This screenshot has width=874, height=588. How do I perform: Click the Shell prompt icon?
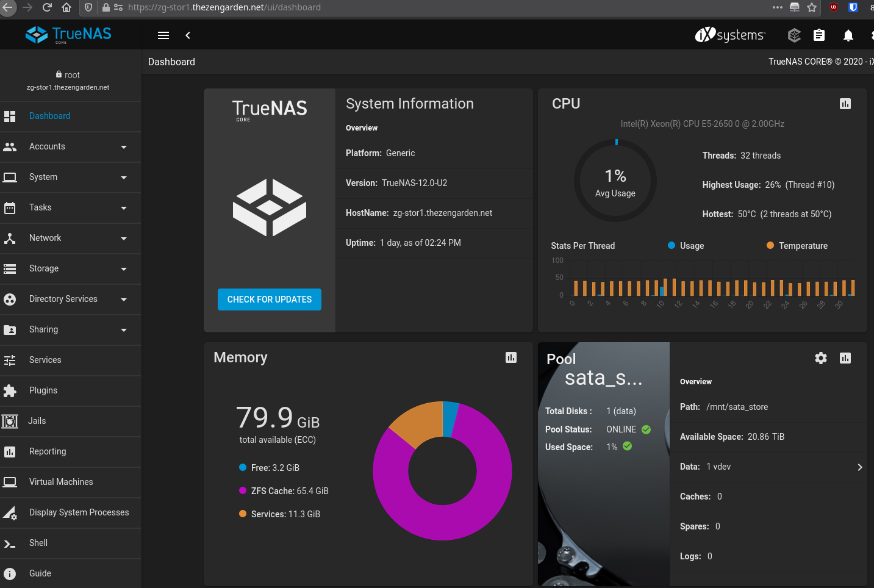(10, 543)
